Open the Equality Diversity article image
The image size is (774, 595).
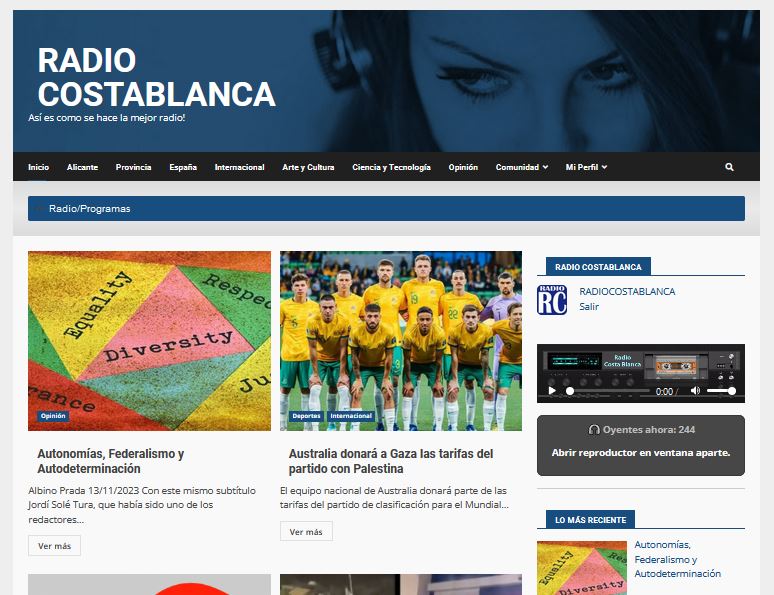pos(150,341)
